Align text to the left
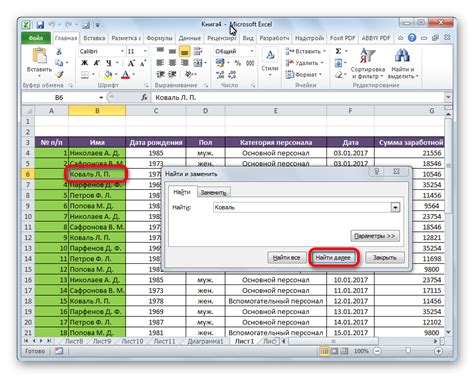The height and width of the screenshot is (378, 474). coord(160,63)
